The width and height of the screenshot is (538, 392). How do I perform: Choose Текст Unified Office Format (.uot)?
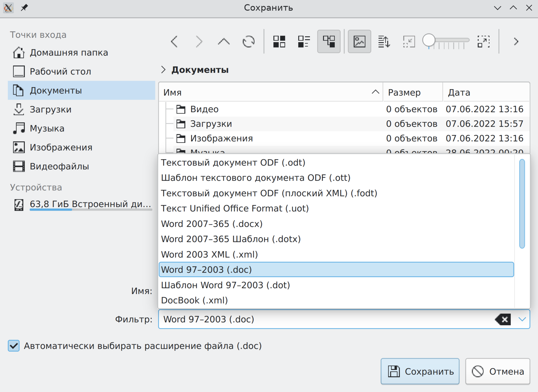coord(336,209)
